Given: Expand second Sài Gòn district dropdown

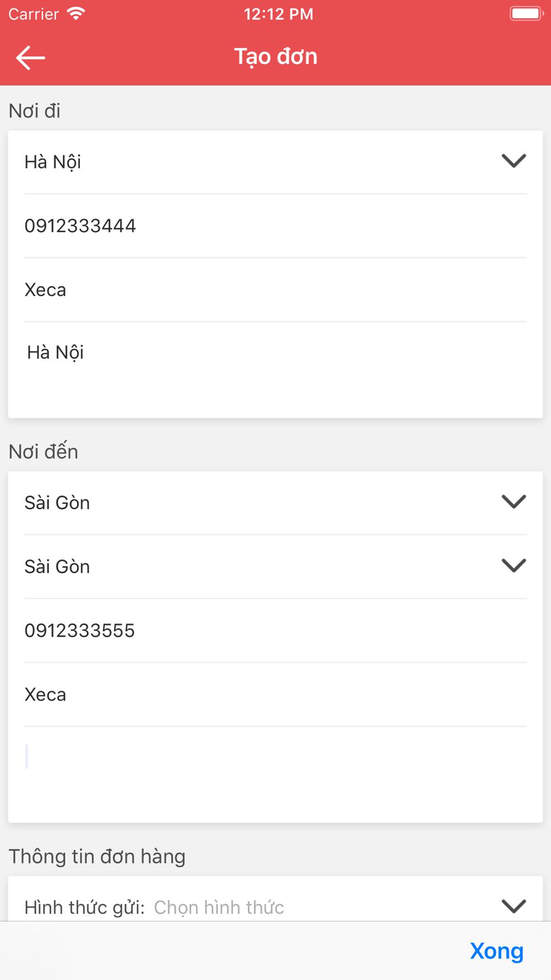Looking at the screenshot, I should 275,567.
